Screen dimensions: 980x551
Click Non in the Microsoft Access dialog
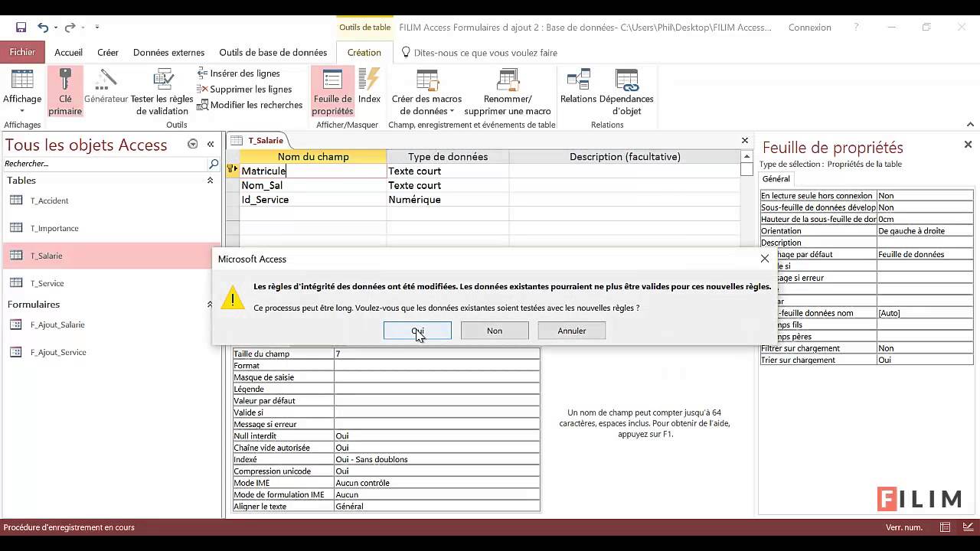coord(495,331)
